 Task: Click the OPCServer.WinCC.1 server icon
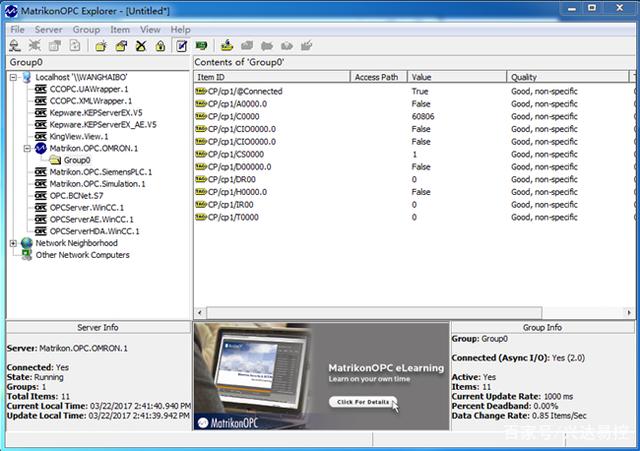click(40, 207)
